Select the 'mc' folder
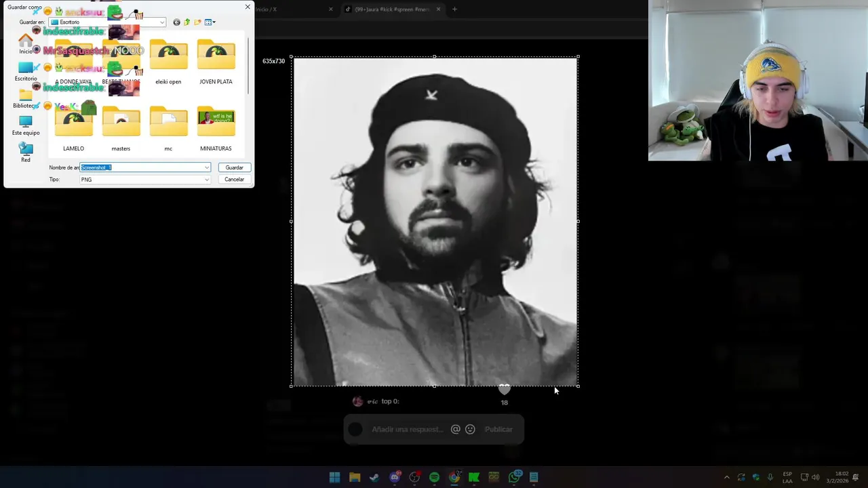The image size is (868, 488). click(x=168, y=129)
